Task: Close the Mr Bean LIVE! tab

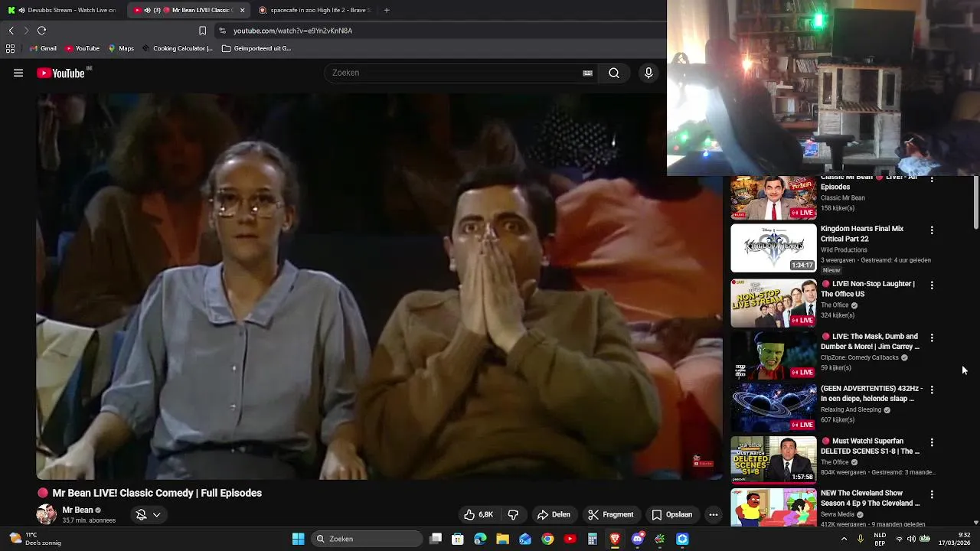Action: 243,10
